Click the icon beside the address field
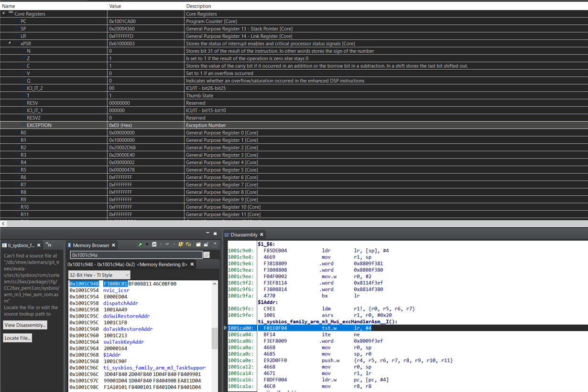 pyautogui.click(x=206, y=255)
